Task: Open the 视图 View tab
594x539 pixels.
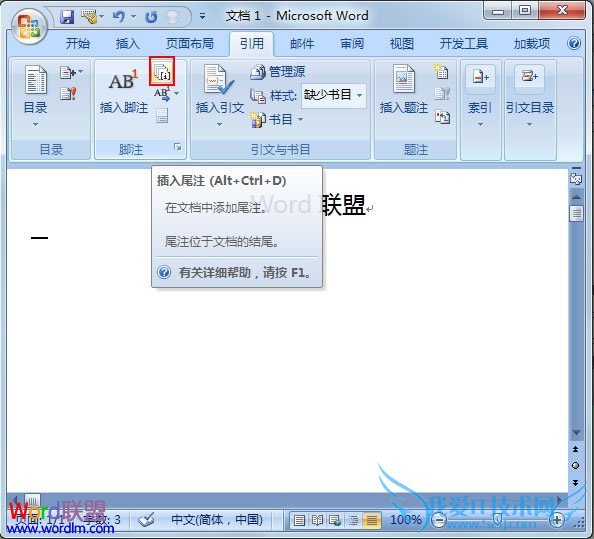Action: click(402, 44)
